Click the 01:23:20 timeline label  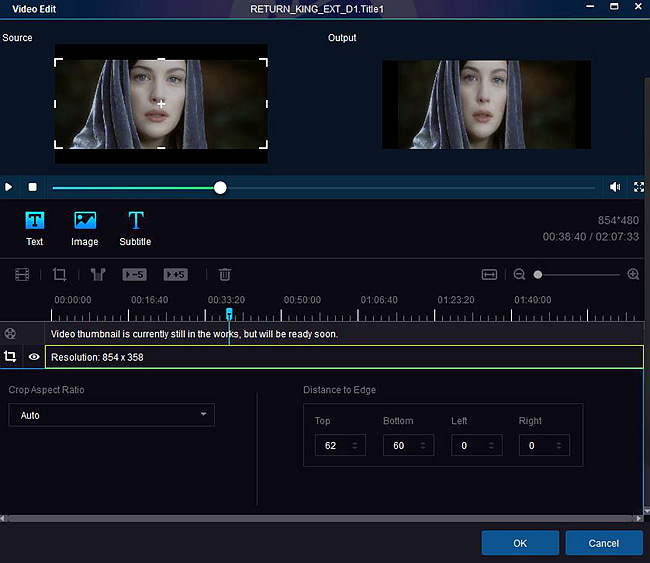click(456, 300)
